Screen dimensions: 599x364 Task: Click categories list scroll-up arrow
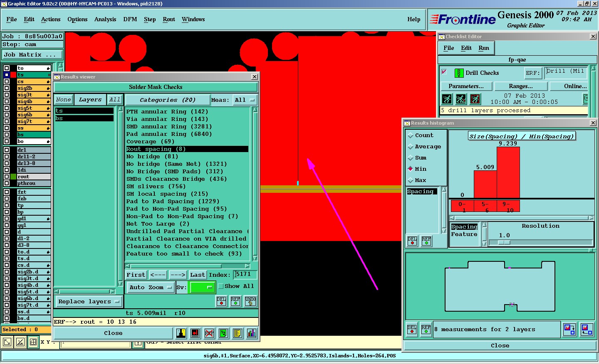click(x=255, y=110)
